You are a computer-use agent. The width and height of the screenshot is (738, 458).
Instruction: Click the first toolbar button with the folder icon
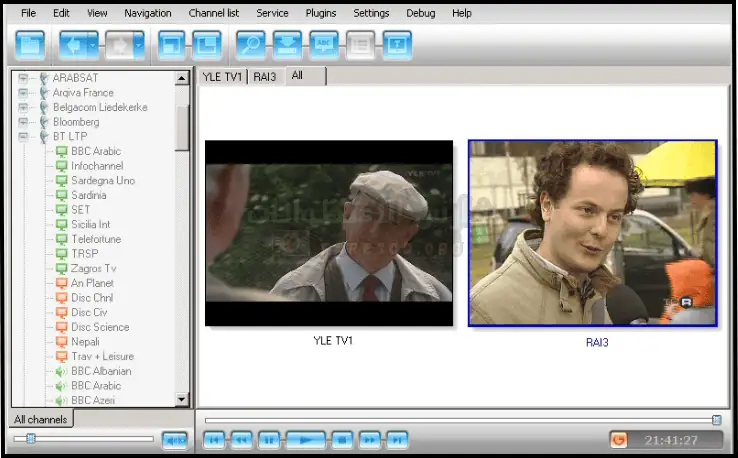[x=31, y=46]
